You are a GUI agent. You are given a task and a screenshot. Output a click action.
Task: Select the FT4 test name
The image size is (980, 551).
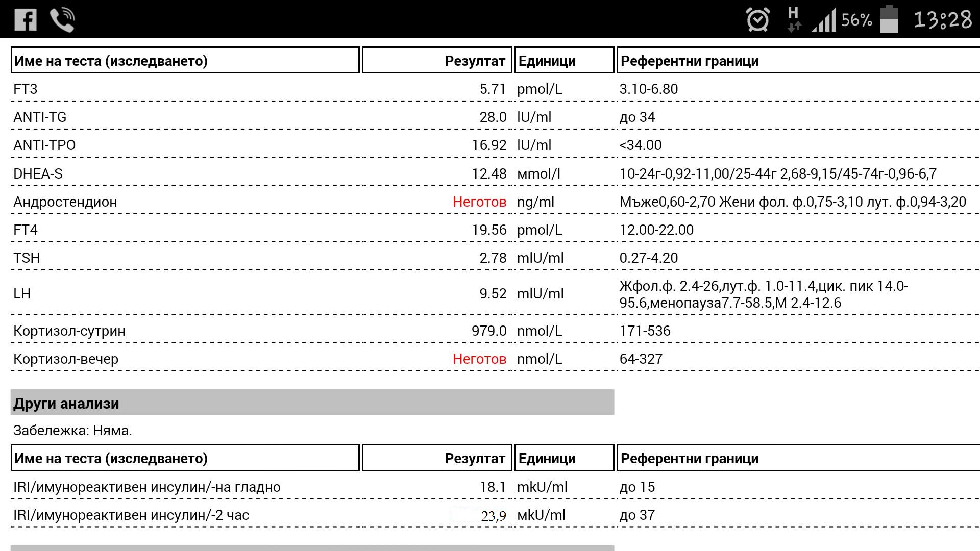pos(26,230)
